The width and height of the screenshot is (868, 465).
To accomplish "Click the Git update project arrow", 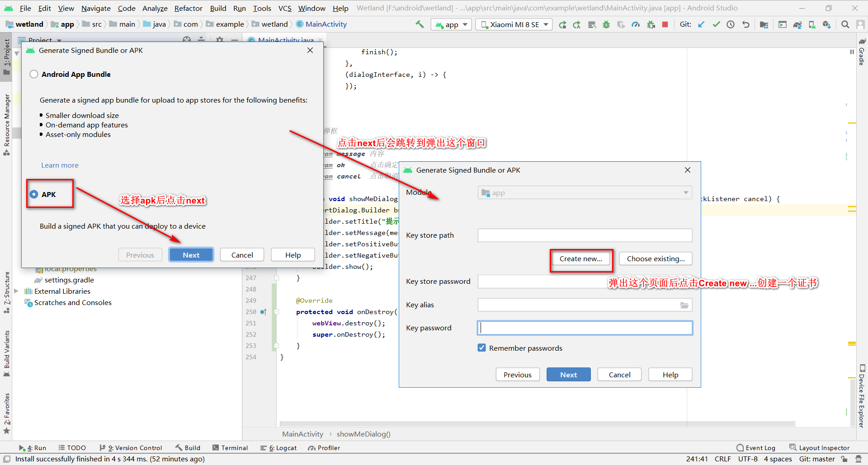I will (701, 24).
